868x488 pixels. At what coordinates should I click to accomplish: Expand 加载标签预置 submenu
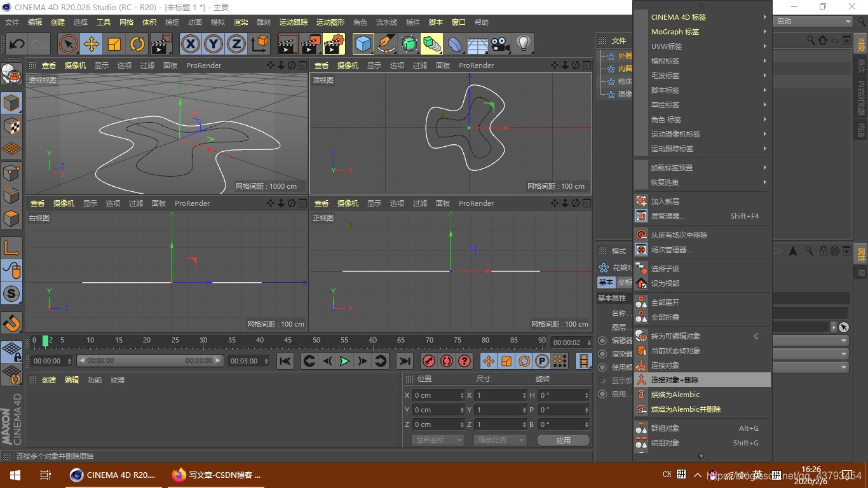coord(702,168)
